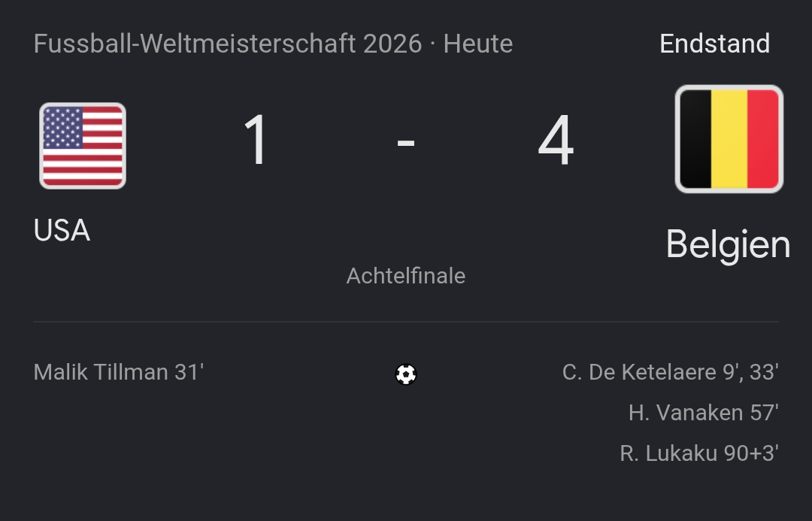Select scorer R. Lukaku 90+3'
This screenshot has height=521, width=812.
699,453
